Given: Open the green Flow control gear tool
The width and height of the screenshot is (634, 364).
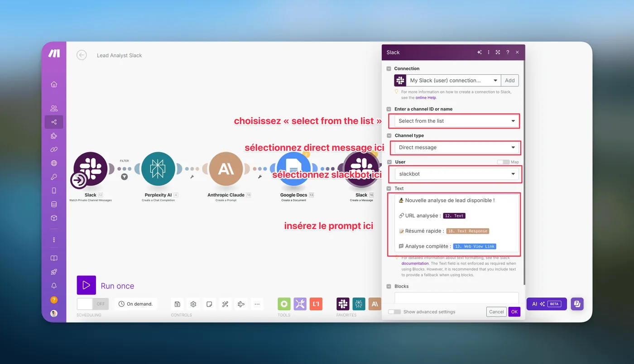Looking at the screenshot, I should [x=284, y=304].
